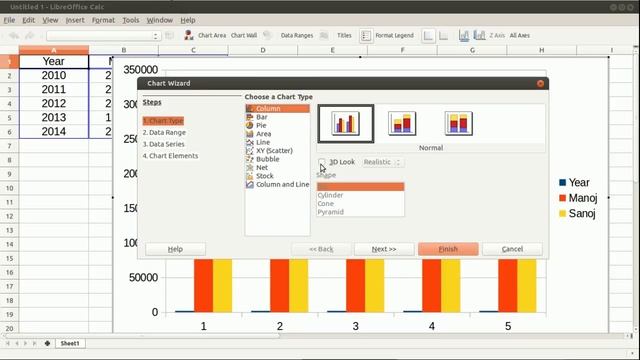The width and height of the screenshot is (640, 360).
Task: Click the Y Axis toolbar icon
Action: (x=480, y=36)
